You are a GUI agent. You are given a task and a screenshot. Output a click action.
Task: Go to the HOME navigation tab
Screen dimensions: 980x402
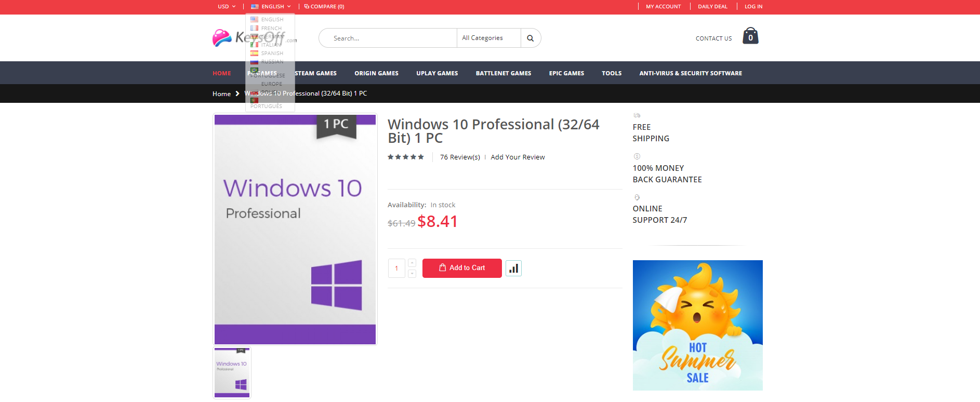pos(222,73)
